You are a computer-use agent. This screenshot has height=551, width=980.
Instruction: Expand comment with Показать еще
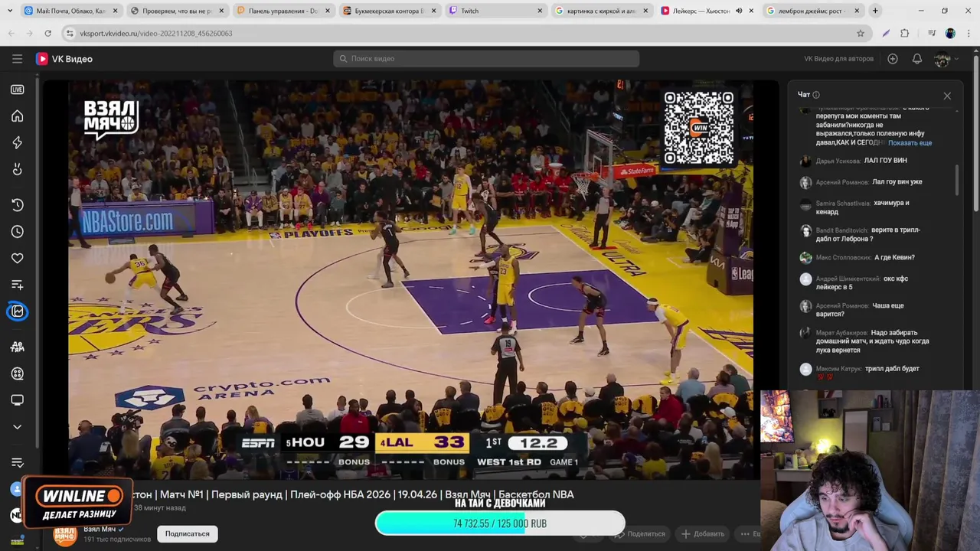(x=910, y=143)
